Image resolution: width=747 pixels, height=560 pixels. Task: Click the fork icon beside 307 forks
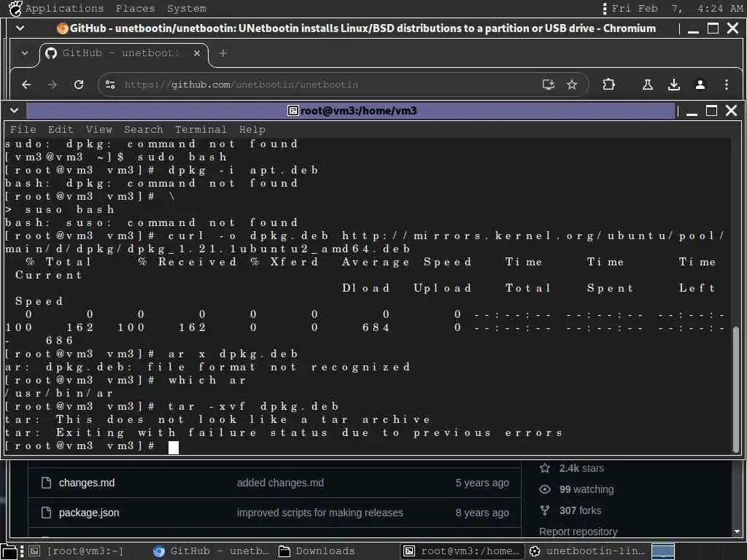tap(545, 510)
